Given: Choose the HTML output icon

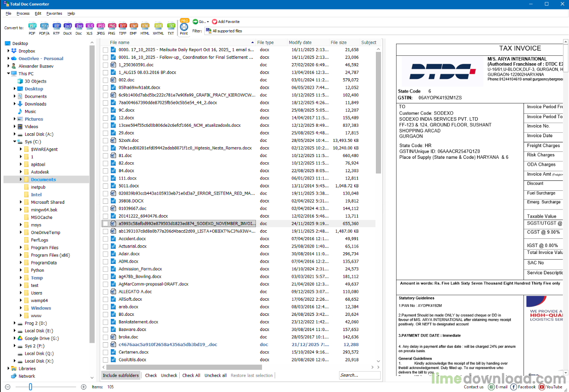Looking at the screenshot, I should (x=145, y=28).
